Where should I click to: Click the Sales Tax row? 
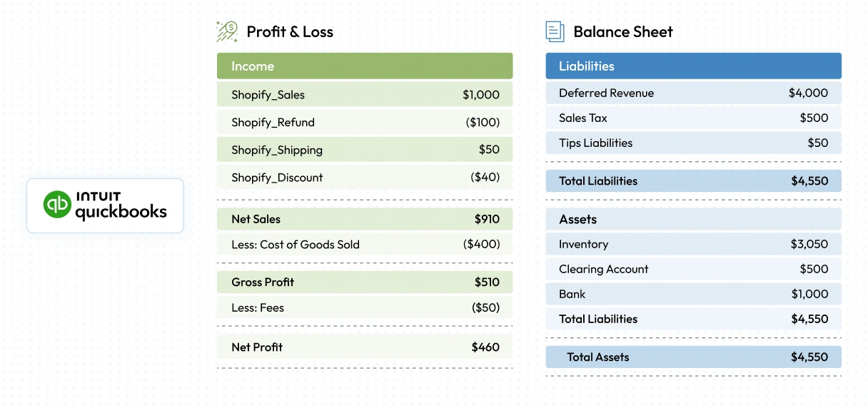[x=692, y=118]
